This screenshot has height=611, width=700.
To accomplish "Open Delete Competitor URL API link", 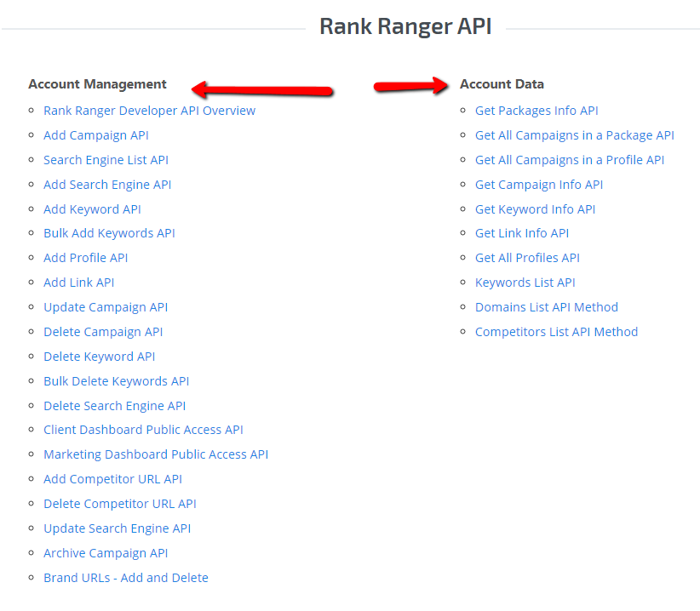I will pyautogui.click(x=119, y=504).
